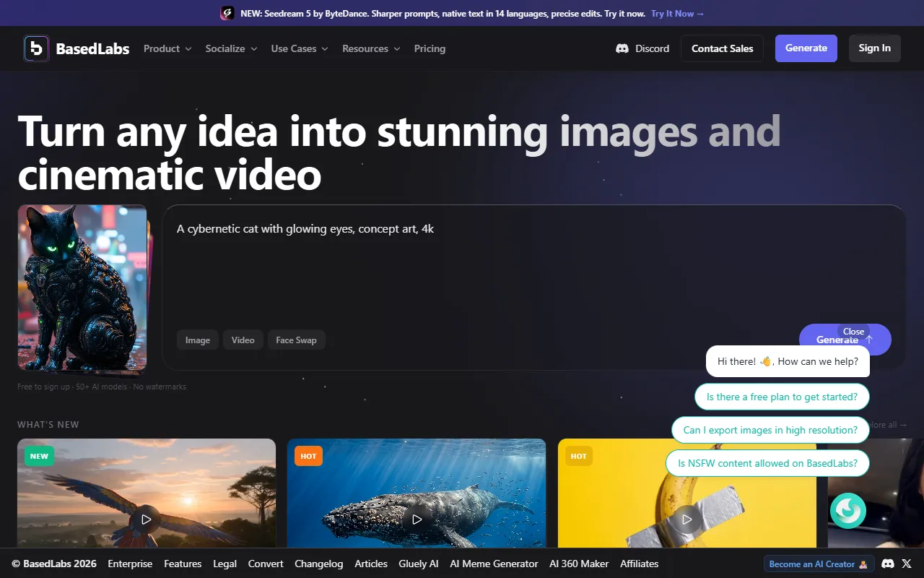Close the chat greeting popup
Viewport: 924px width, 578px height.
[853, 332]
